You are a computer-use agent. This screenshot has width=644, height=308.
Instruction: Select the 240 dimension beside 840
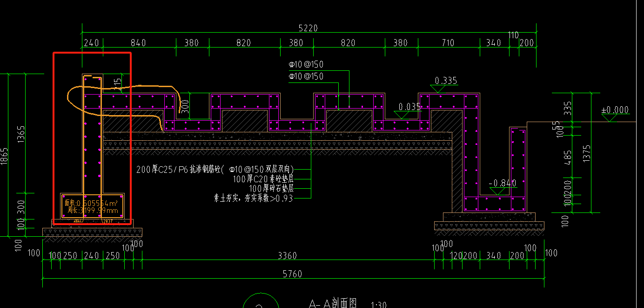(91, 43)
